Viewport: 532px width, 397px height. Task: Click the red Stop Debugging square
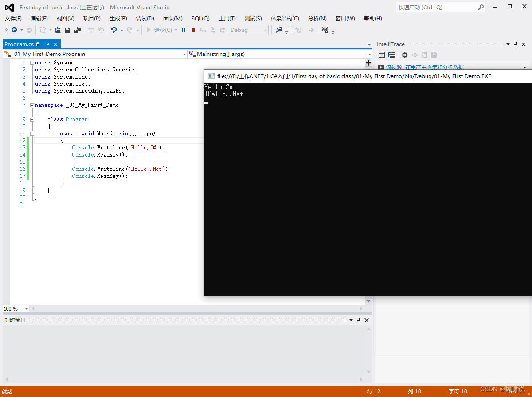click(193, 30)
